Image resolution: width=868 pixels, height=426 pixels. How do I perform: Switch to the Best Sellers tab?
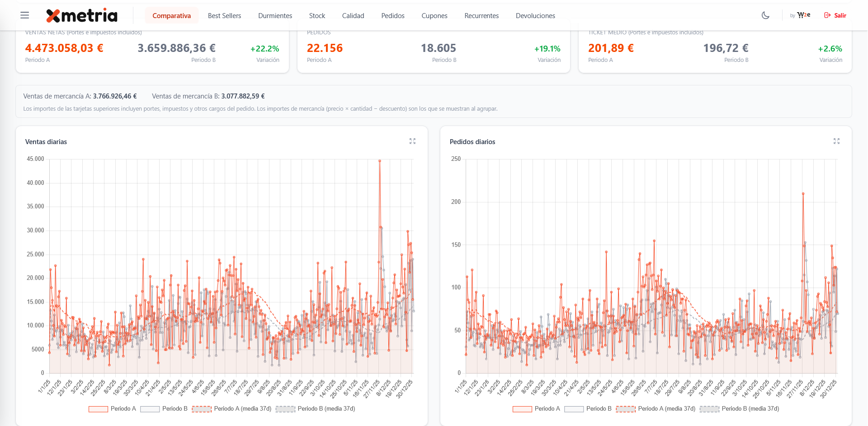point(224,16)
